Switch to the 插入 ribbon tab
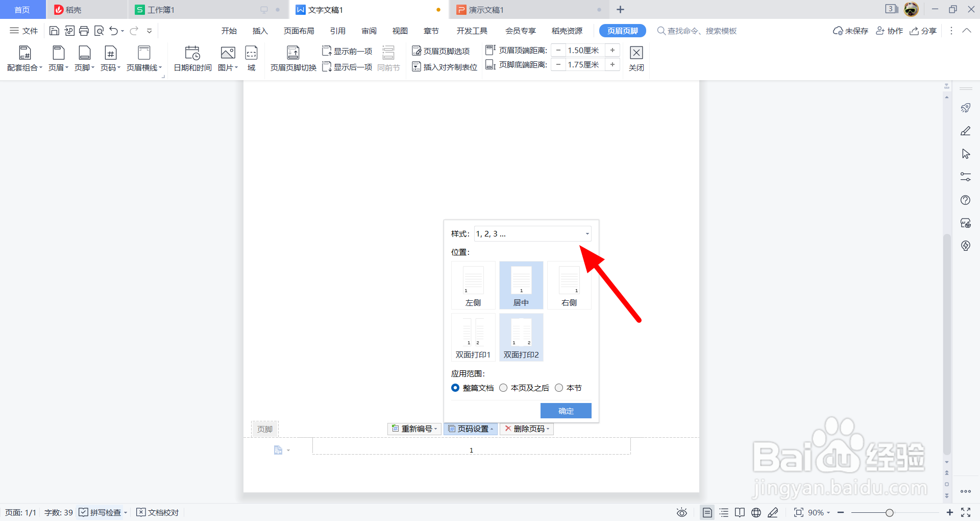Viewport: 980px width, 521px height. click(x=260, y=31)
